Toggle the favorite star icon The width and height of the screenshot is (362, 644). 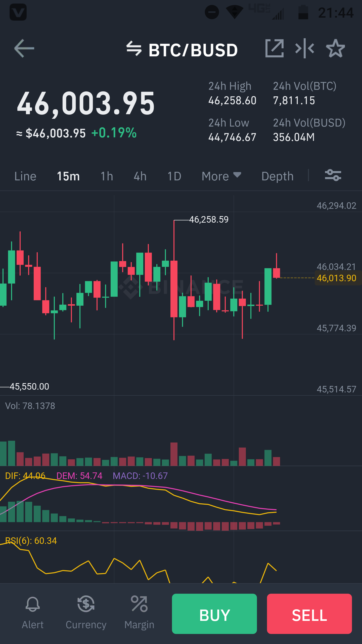pyautogui.click(x=336, y=48)
